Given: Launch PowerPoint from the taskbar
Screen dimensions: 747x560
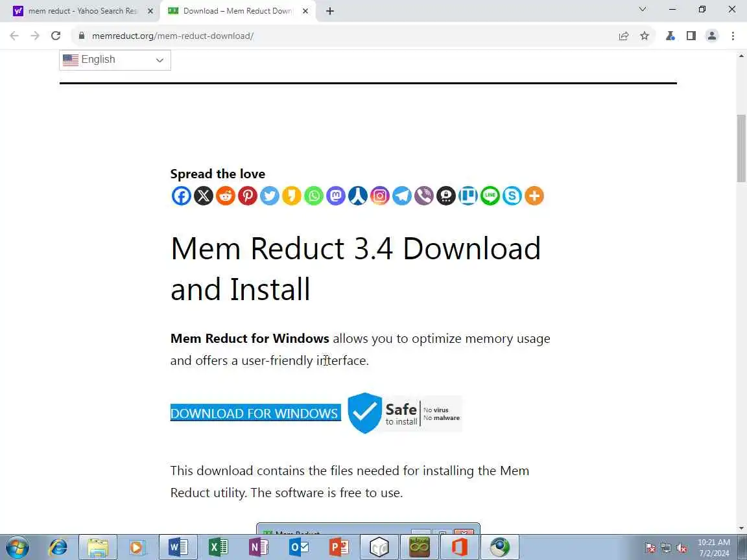Looking at the screenshot, I should tap(338, 548).
